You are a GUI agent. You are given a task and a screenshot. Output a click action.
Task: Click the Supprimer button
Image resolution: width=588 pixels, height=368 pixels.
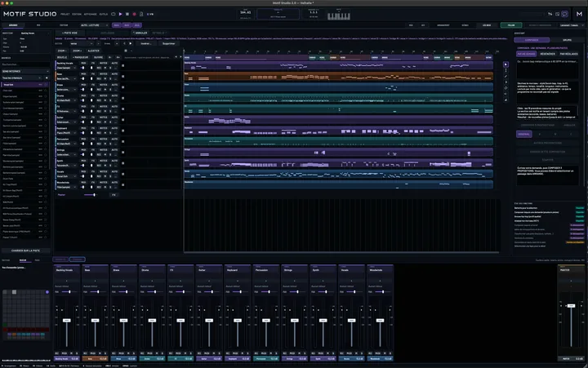click(x=168, y=44)
